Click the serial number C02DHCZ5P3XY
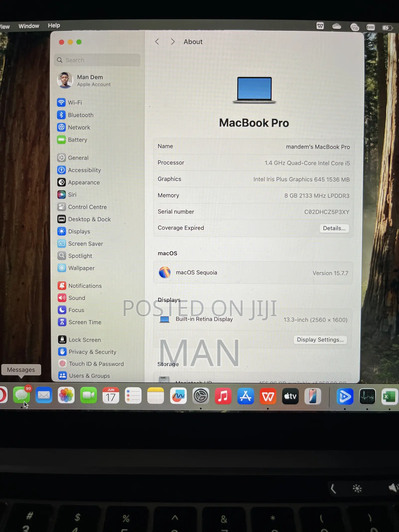This screenshot has height=532, width=399. click(327, 212)
